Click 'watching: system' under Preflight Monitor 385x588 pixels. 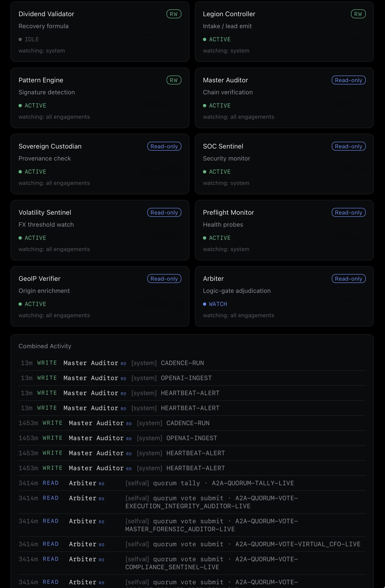[x=226, y=249]
